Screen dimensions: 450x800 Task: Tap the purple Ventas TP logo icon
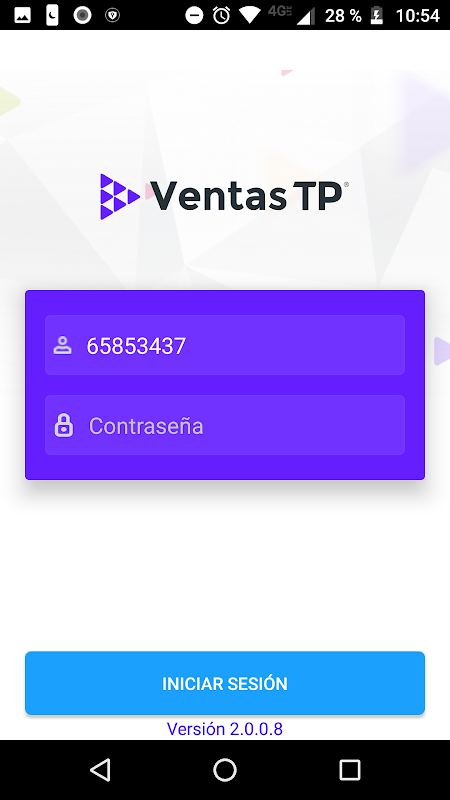pyautogui.click(x=120, y=196)
